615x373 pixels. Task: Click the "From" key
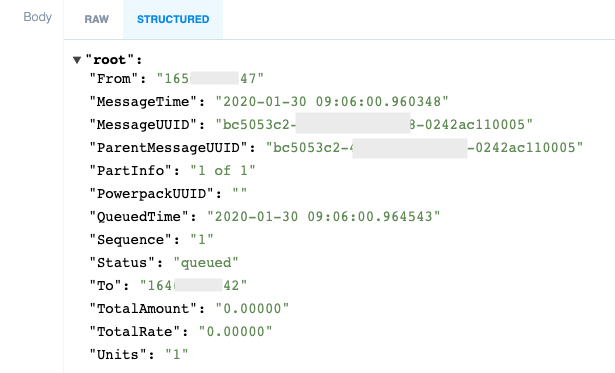(114, 79)
